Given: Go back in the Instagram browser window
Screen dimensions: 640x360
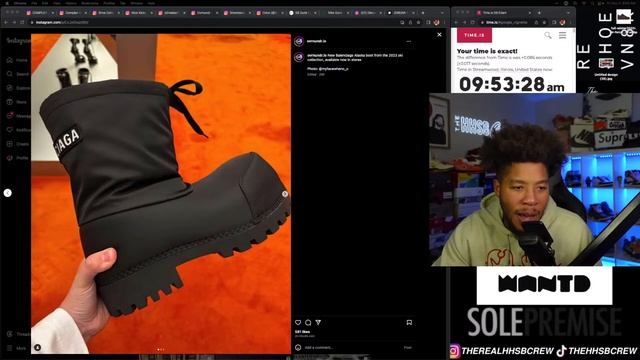Looking at the screenshot, I should pyautogui.click(x=7, y=22).
